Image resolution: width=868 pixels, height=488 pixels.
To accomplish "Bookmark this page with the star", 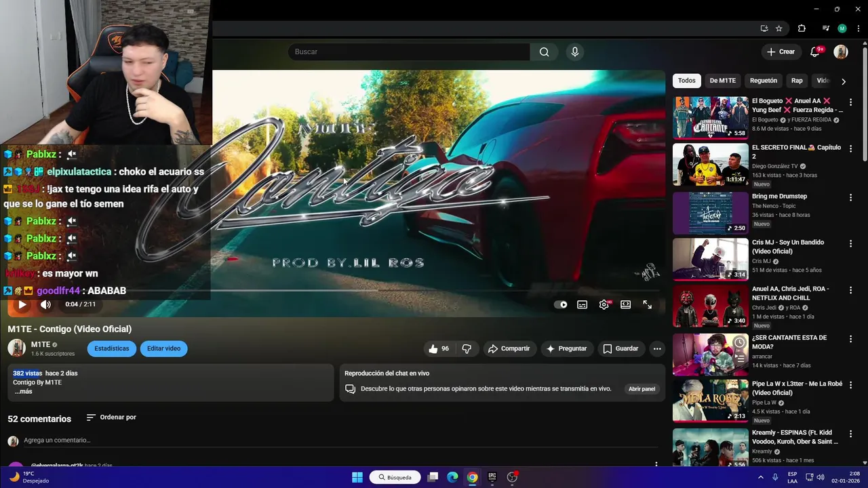I will (779, 28).
